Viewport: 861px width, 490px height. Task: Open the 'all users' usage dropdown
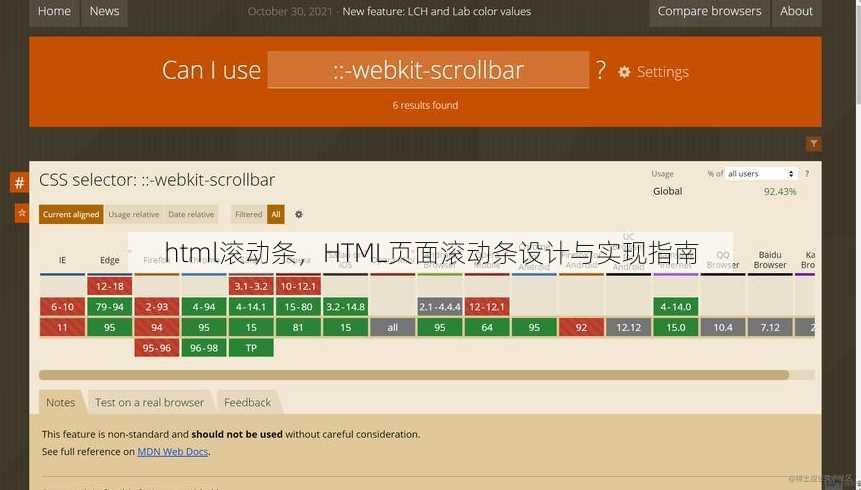pos(761,174)
